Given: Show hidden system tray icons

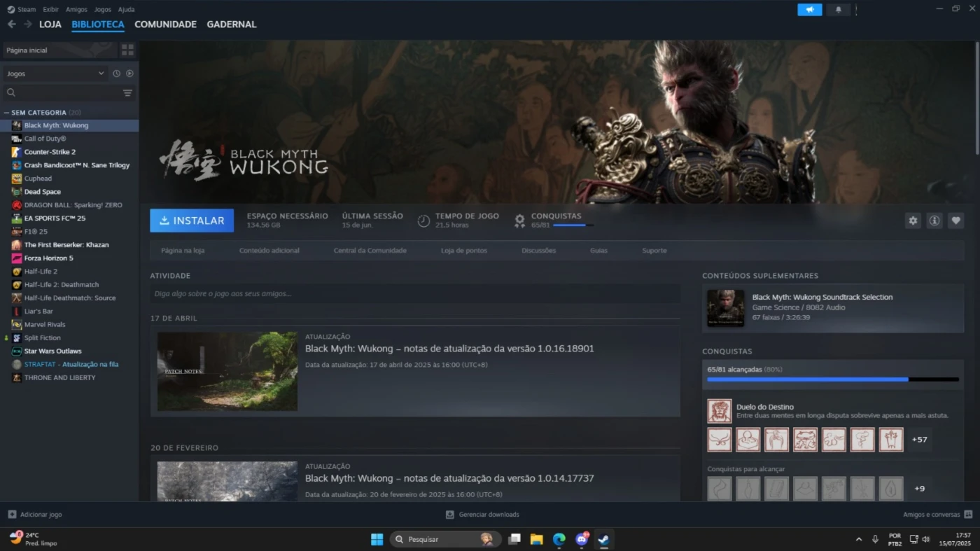Looking at the screenshot, I should click(859, 539).
